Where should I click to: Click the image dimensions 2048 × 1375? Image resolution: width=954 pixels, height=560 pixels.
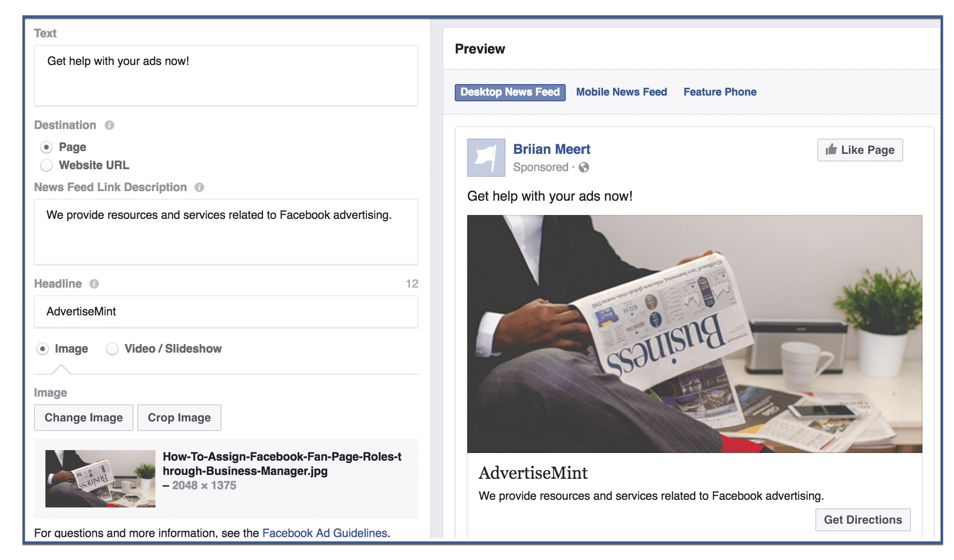[x=204, y=485]
